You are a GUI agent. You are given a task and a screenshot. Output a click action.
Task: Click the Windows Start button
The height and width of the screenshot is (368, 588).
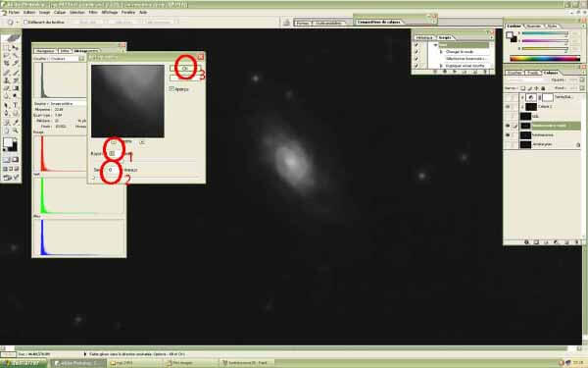pyautogui.click(x=24, y=363)
